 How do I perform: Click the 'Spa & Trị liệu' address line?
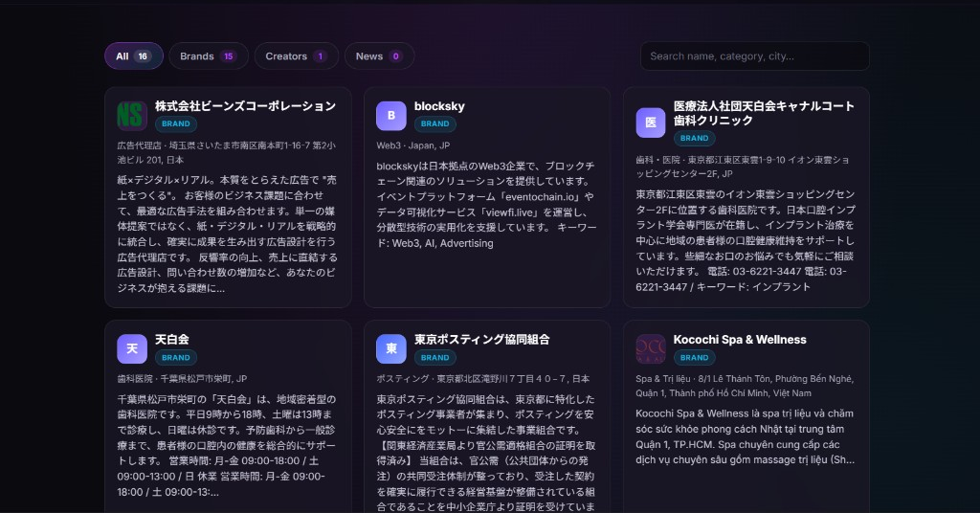click(x=745, y=386)
